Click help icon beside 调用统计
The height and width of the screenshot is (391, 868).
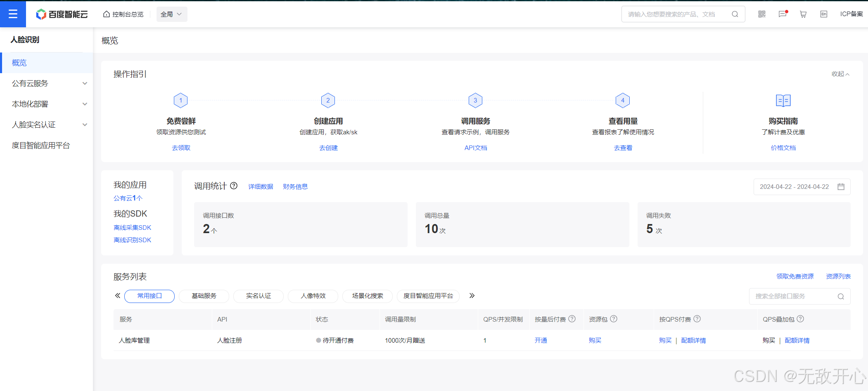(x=234, y=186)
